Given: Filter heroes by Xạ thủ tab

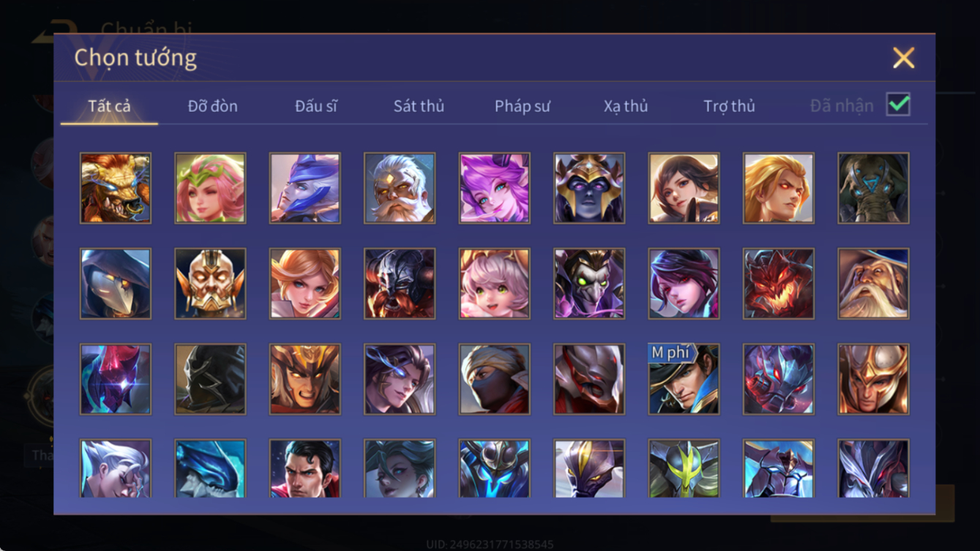Looking at the screenshot, I should 626,106.
